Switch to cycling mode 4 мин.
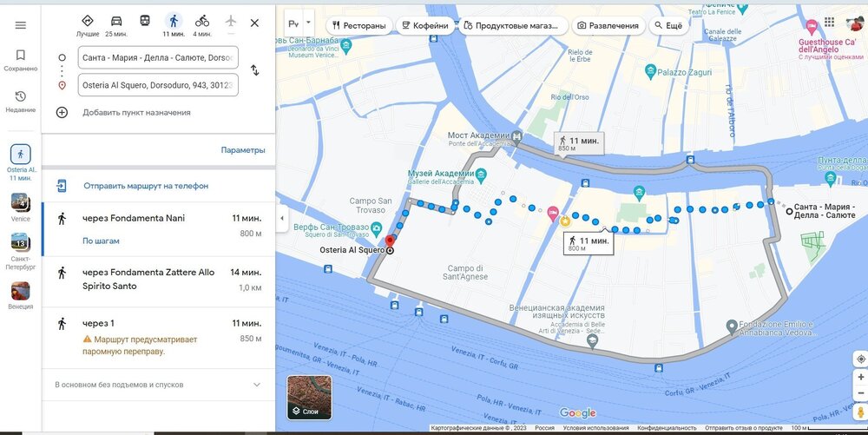The image size is (868, 435). tap(202, 25)
